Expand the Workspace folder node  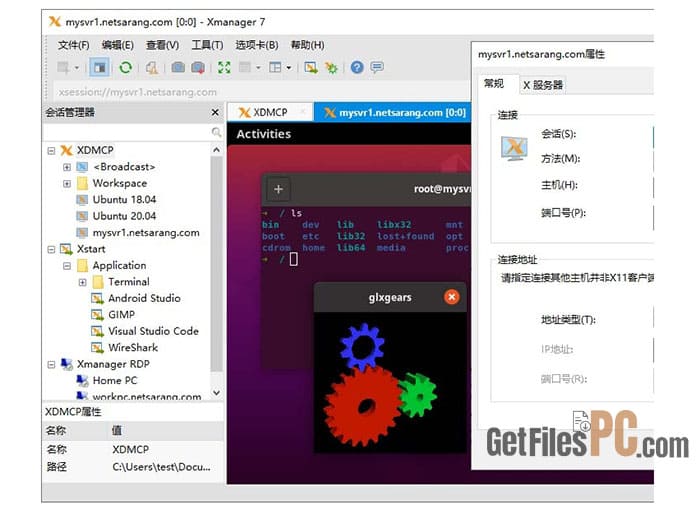coord(67,184)
